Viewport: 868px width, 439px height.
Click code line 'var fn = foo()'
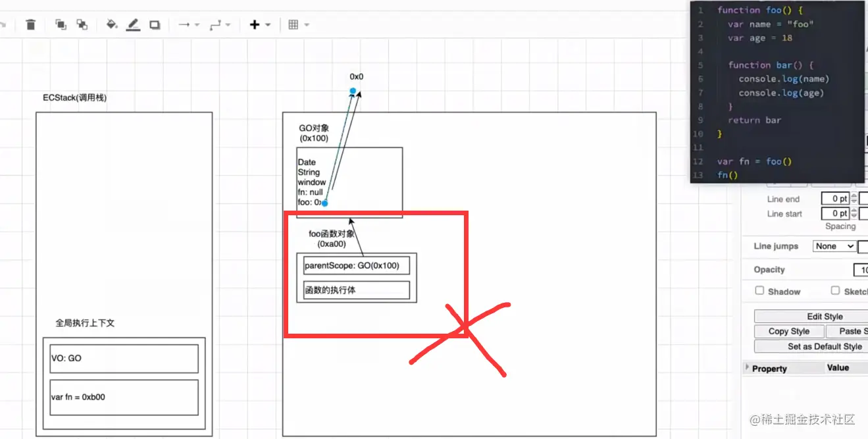tap(754, 161)
